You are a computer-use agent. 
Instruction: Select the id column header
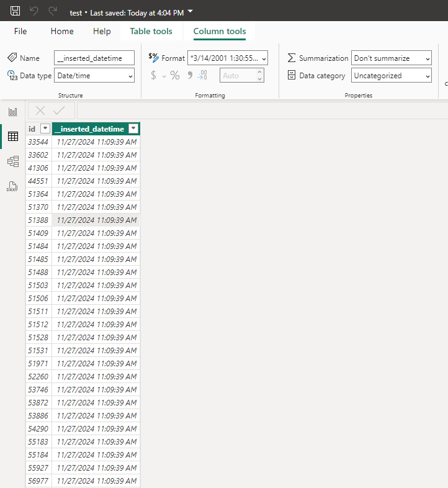click(32, 129)
